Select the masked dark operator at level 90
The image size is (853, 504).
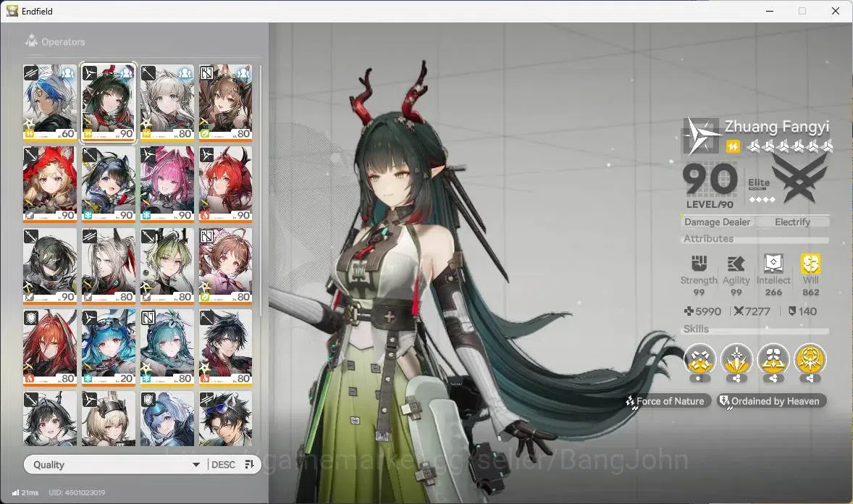pyautogui.click(x=50, y=266)
